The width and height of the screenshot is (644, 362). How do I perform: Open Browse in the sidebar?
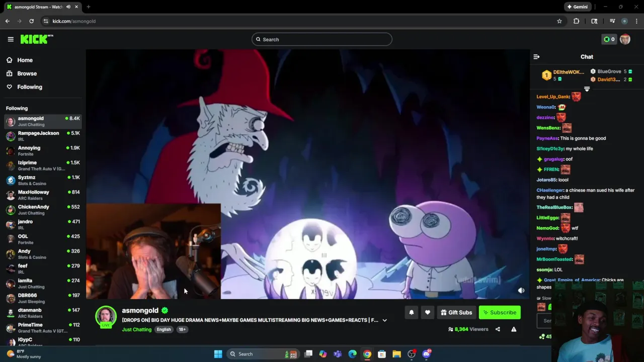[27, 73]
